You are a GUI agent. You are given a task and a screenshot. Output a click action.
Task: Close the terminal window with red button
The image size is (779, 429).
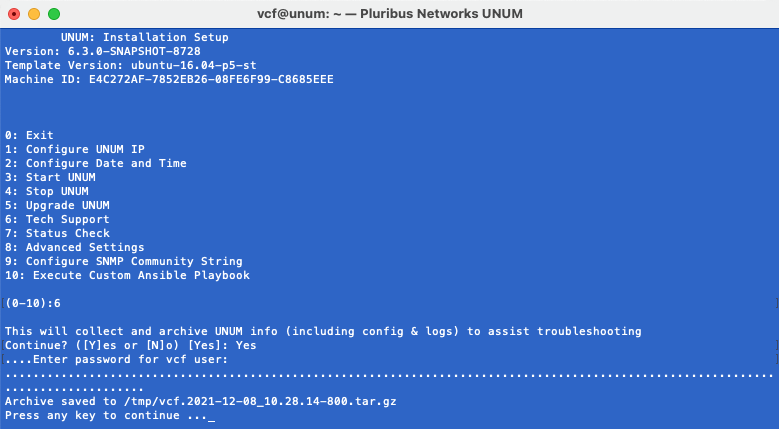pos(14,14)
